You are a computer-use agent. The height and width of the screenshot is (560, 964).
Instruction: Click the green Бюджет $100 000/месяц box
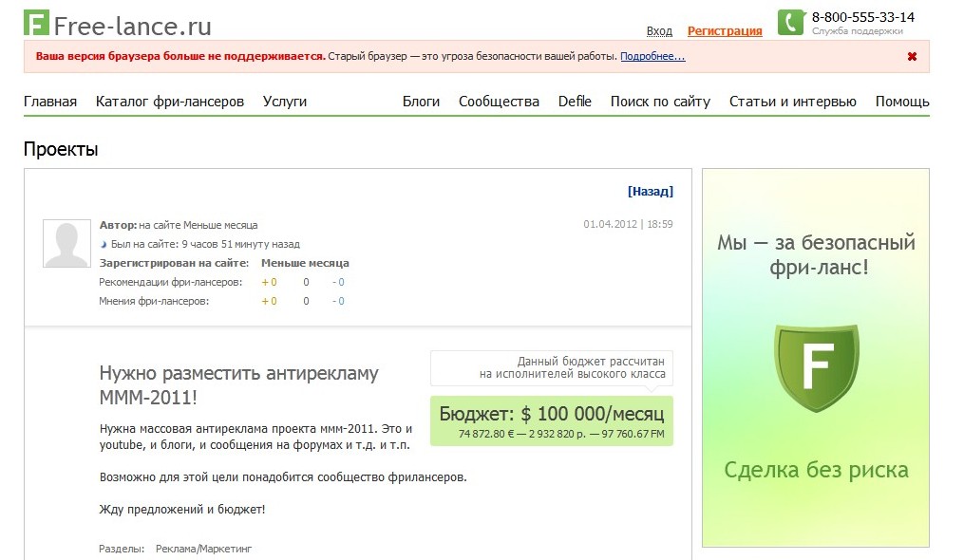click(551, 420)
